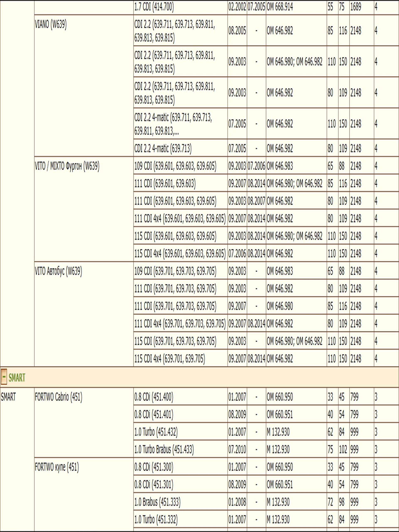Click the 1689 displacement value cell

[356, 7]
